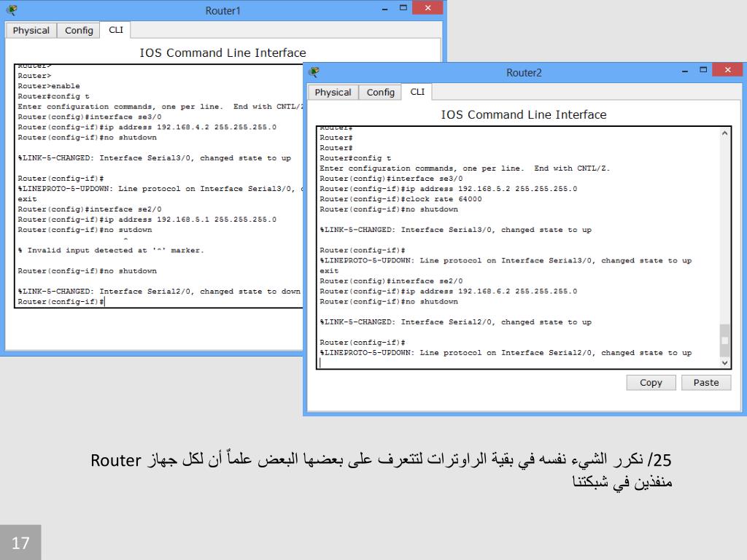Click 'Router>enable' line in Router1

pyautogui.click(x=49, y=86)
